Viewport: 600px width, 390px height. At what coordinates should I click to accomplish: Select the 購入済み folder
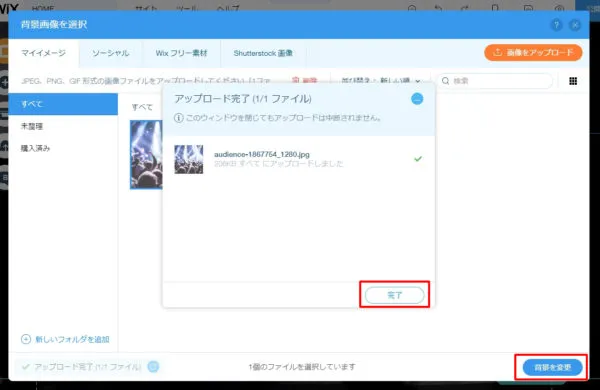click(35, 148)
